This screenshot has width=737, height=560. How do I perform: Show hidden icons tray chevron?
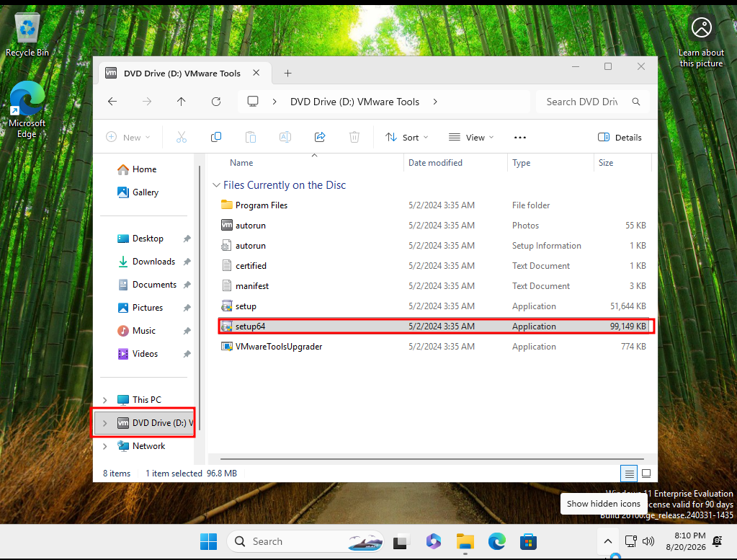[608, 541]
